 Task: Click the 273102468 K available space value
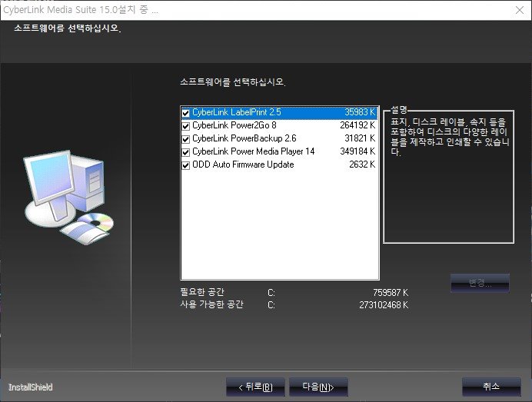pos(384,305)
